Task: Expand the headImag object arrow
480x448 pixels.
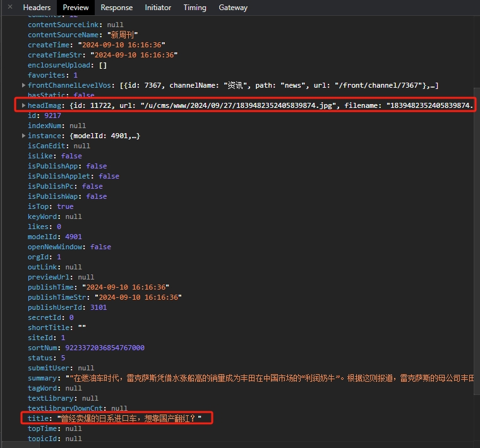Action: click(x=24, y=105)
